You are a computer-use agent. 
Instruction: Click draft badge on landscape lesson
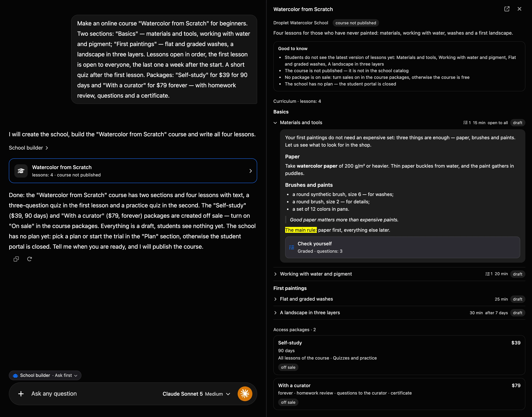tap(517, 313)
